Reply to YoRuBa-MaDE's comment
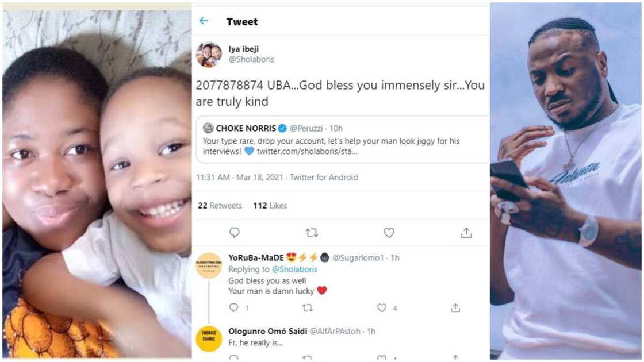The width and height of the screenshot is (644, 362). click(233, 308)
